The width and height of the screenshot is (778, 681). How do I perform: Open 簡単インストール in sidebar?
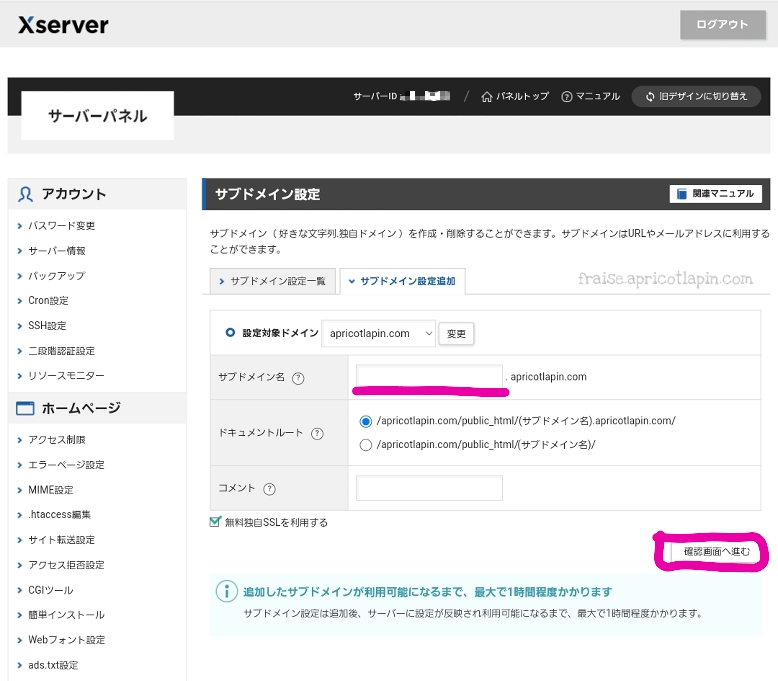pyautogui.click(x=66, y=615)
